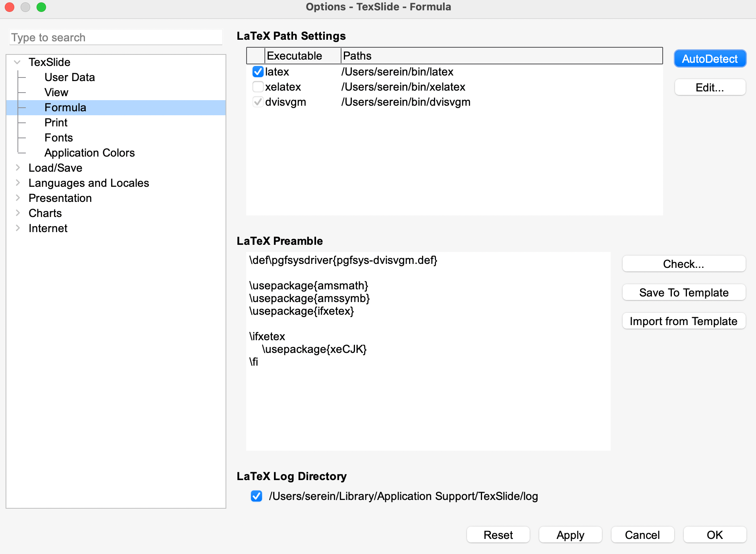The width and height of the screenshot is (756, 554).
Task: Click the Reset button
Action: [498, 535]
